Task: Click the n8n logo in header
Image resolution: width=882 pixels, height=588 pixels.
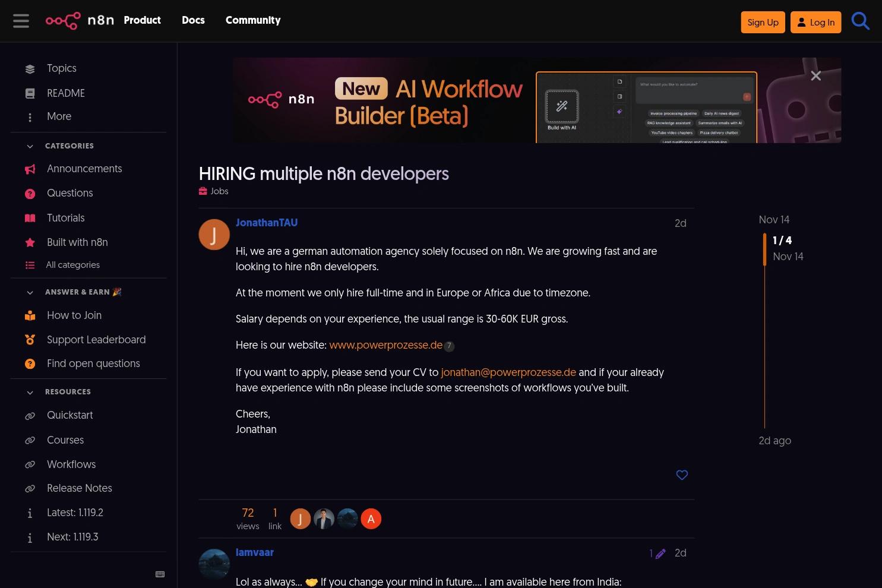Action: pos(80,21)
